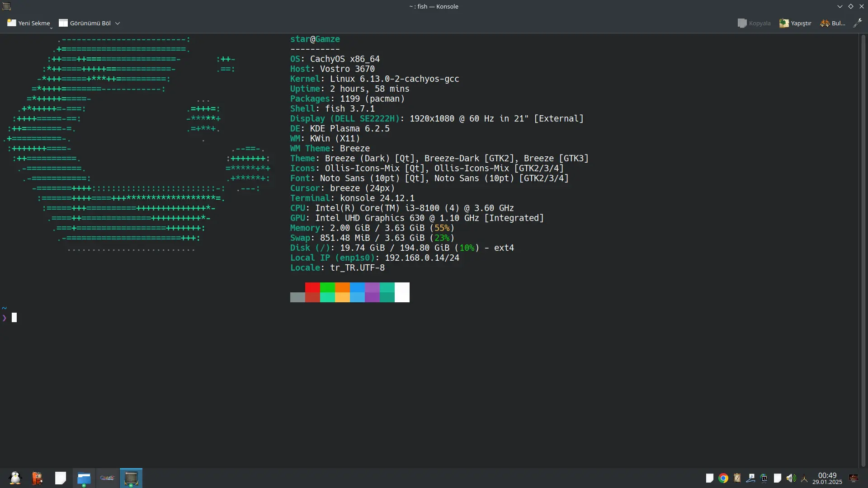The width and height of the screenshot is (868, 488).
Task: Click the WM Theme: Breeze line
Action: click(330, 149)
